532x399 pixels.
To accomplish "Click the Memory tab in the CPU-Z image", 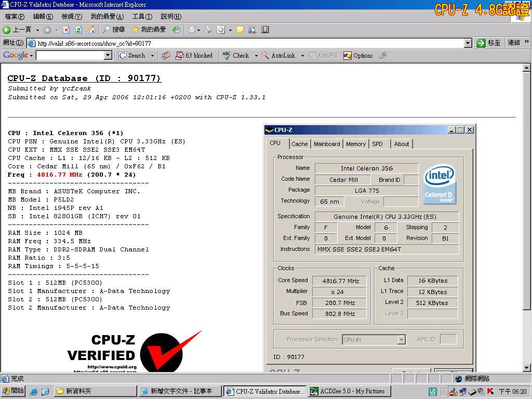I will click(356, 144).
